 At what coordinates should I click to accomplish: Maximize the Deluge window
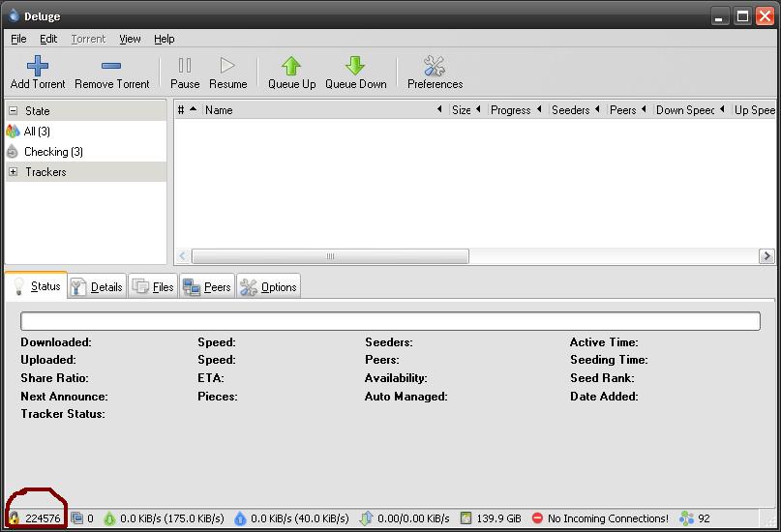tap(742, 16)
